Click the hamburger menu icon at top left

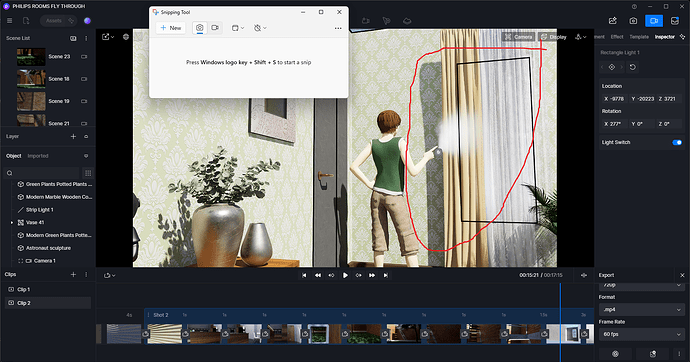tap(10, 21)
